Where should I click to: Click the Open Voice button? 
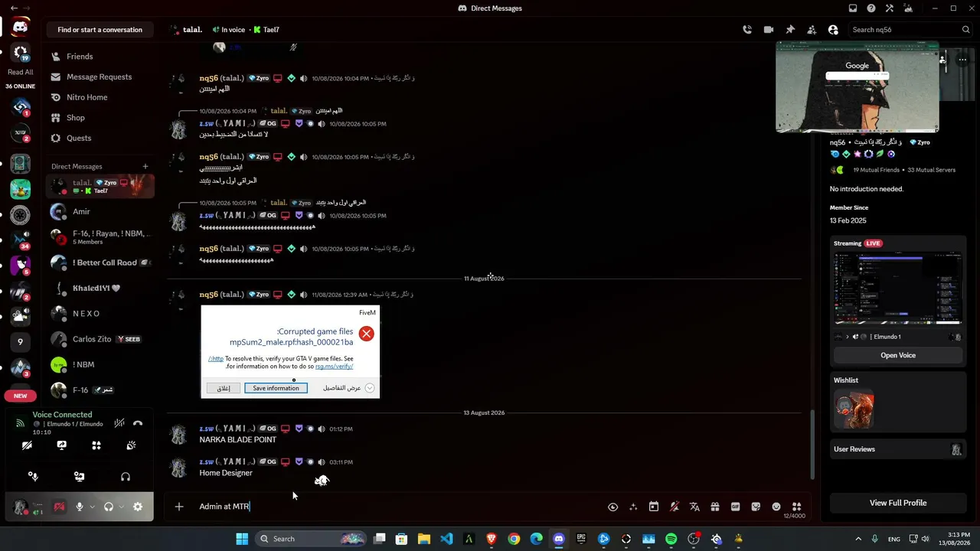[898, 355]
